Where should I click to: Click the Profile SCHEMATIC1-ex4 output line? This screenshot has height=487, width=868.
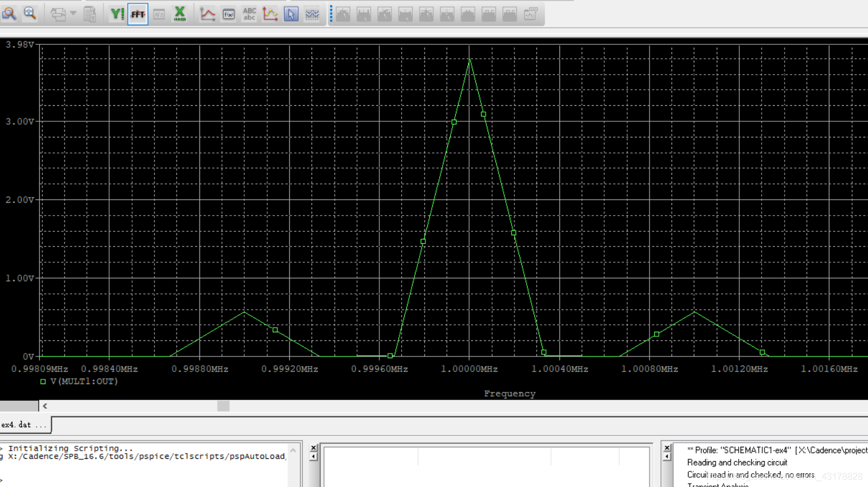pyautogui.click(x=777, y=450)
